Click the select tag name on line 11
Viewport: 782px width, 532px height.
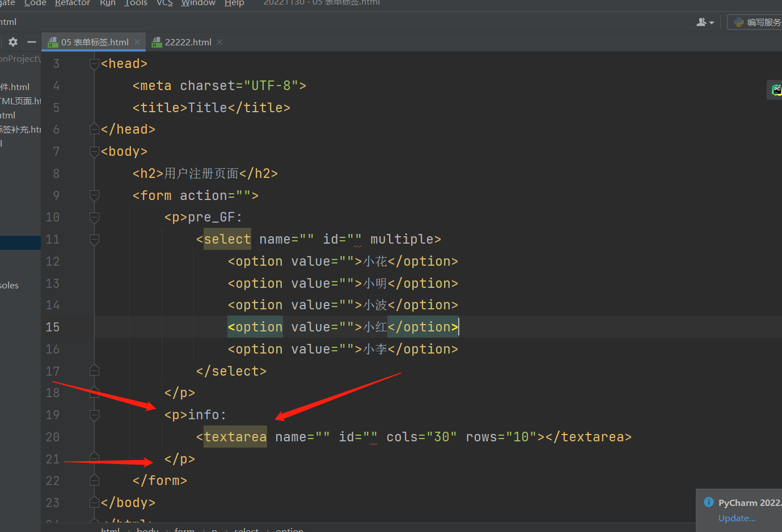(227, 240)
